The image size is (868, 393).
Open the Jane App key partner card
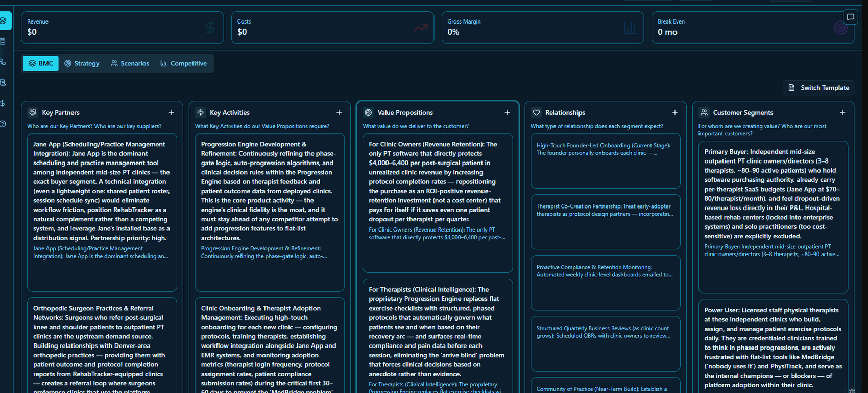tap(102, 213)
